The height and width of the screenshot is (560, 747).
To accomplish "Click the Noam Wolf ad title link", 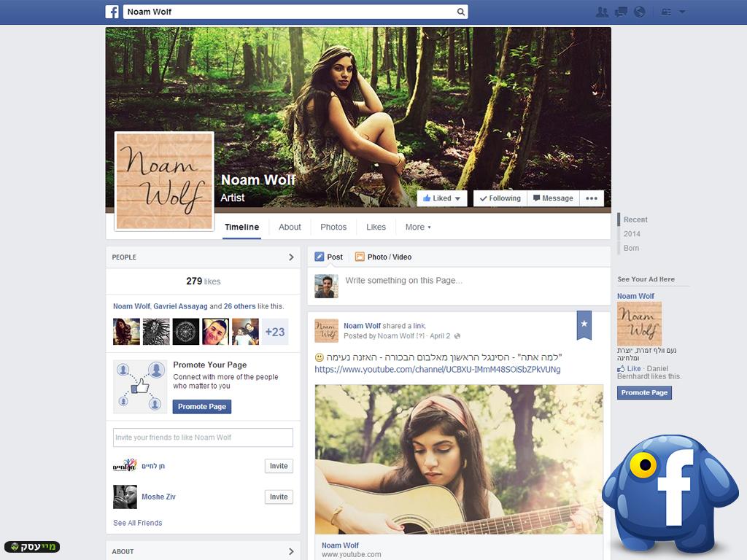I will pyautogui.click(x=635, y=296).
